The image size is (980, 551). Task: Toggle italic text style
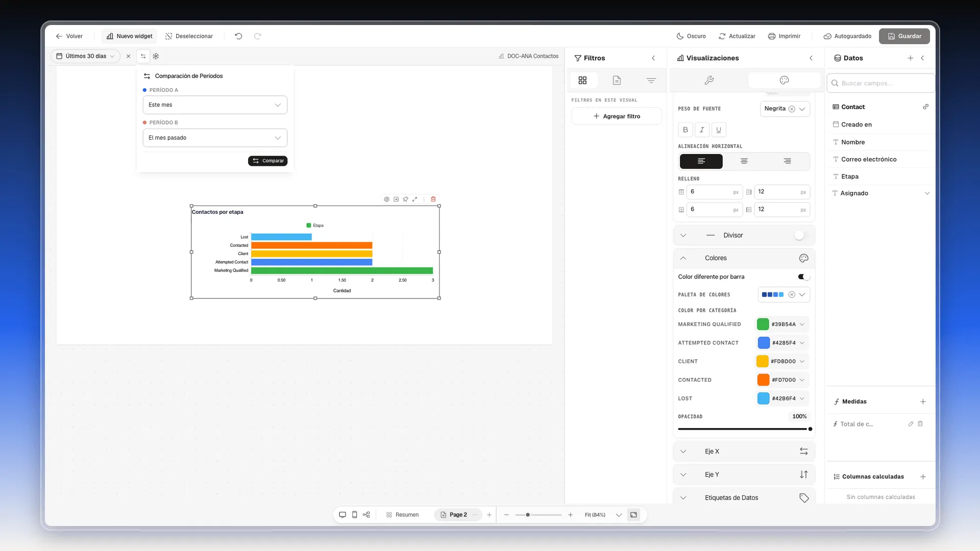pyautogui.click(x=702, y=130)
